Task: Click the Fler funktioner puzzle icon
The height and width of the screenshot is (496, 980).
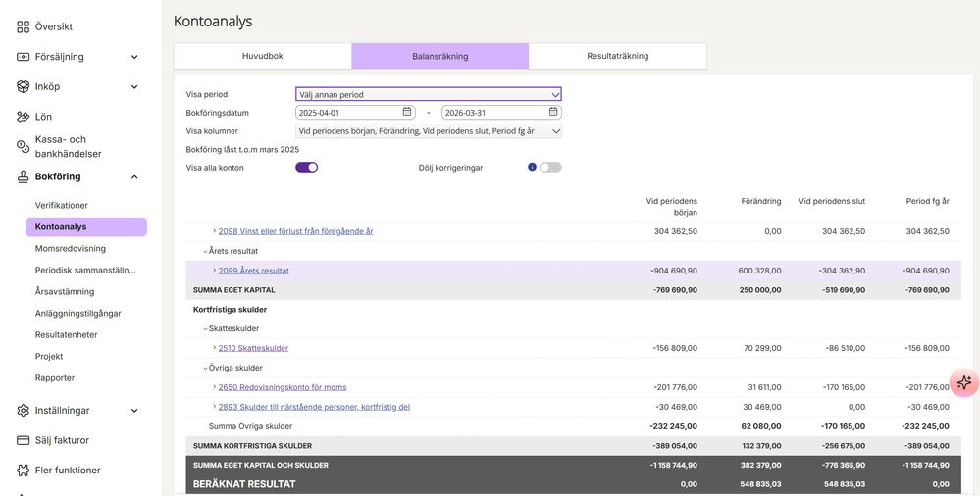Action: pyautogui.click(x=24, y=470)
